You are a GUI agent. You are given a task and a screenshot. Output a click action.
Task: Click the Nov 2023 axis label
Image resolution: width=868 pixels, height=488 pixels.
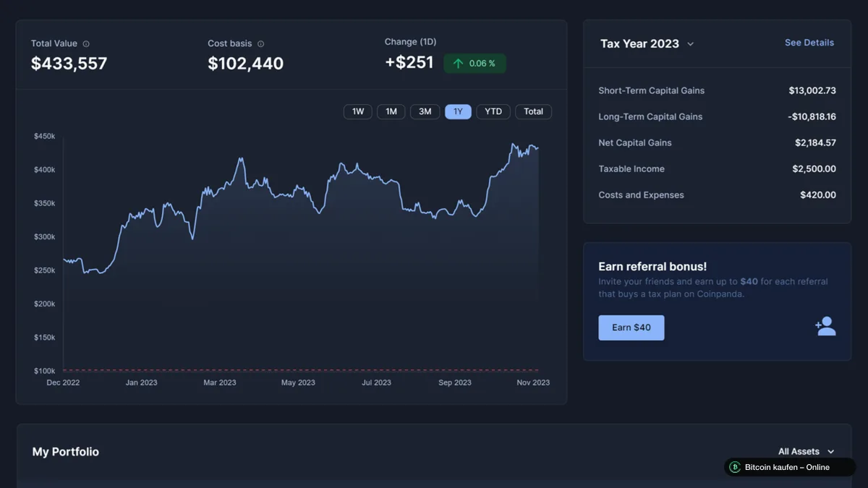coord(533,382)
